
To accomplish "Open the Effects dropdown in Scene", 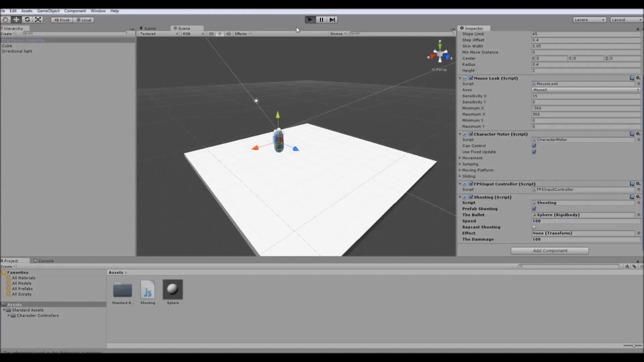I will coord(243,34).
